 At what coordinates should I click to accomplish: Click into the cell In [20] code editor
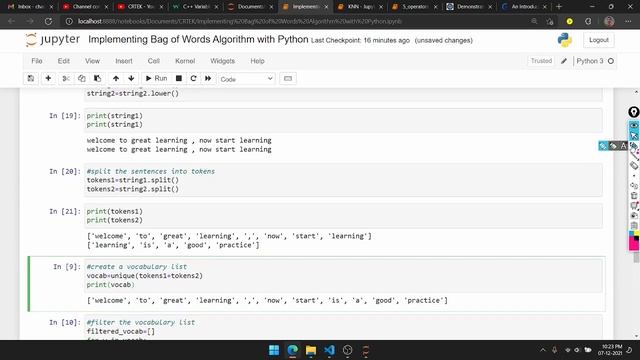tap(343, 180)
